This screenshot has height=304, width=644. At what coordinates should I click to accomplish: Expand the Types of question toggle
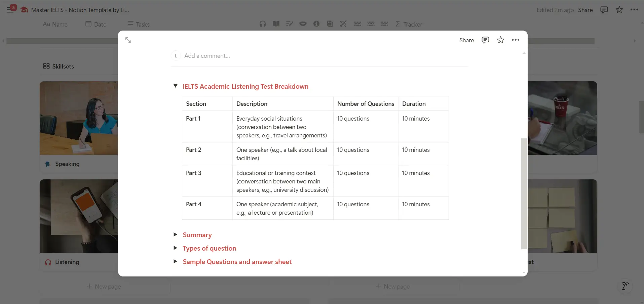click(x=176, y=248)
